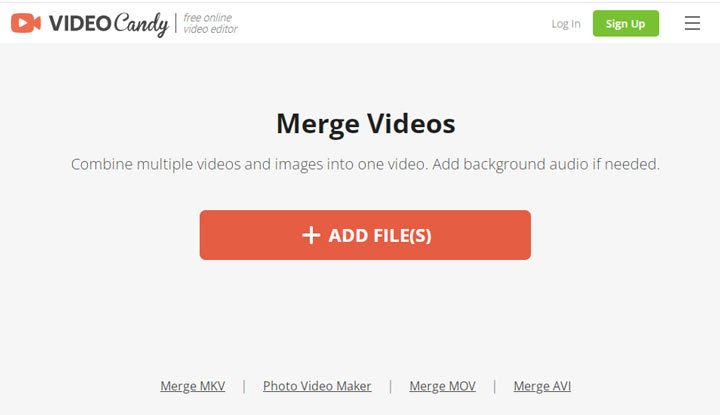The width and height of the screenshot is (720, 415).
Task: Open the Log In link
Action: coord(566,24)
